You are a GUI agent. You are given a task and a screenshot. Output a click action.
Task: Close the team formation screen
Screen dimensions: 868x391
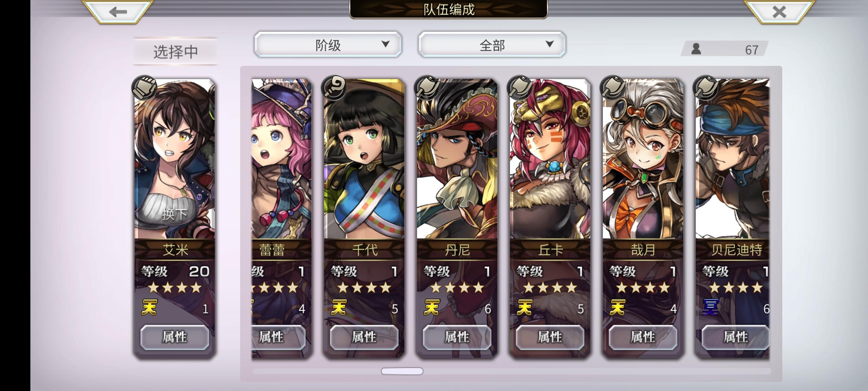[779, 12]
